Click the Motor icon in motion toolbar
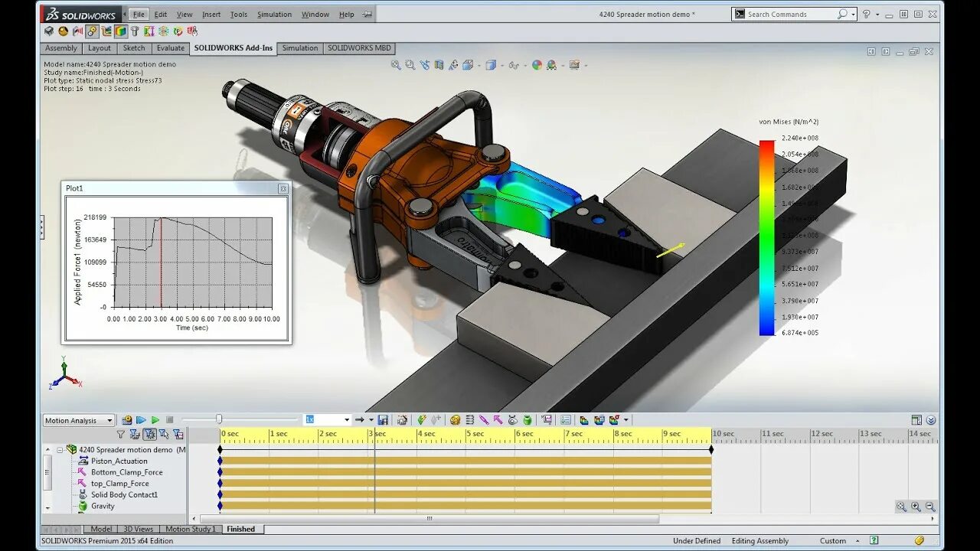Screen dimensions: 980x551 click(x=456, y=420)
